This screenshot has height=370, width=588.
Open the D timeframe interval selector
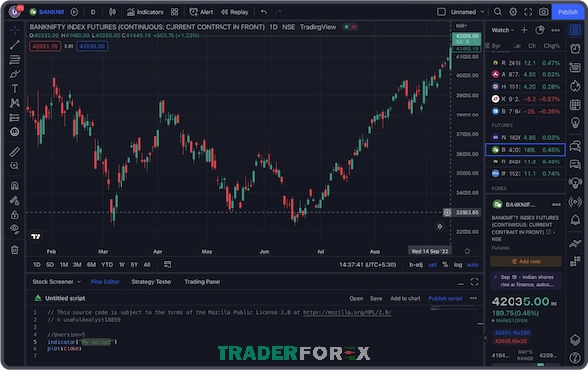(x=93, y=12)
